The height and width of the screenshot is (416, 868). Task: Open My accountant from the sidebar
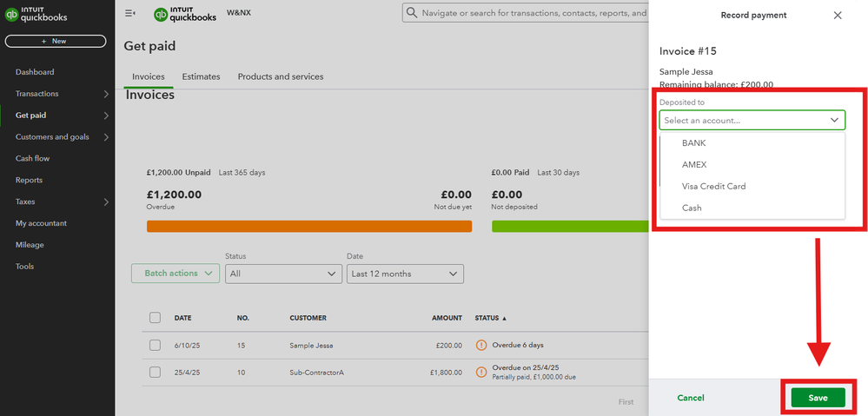(x=41, y=223)
